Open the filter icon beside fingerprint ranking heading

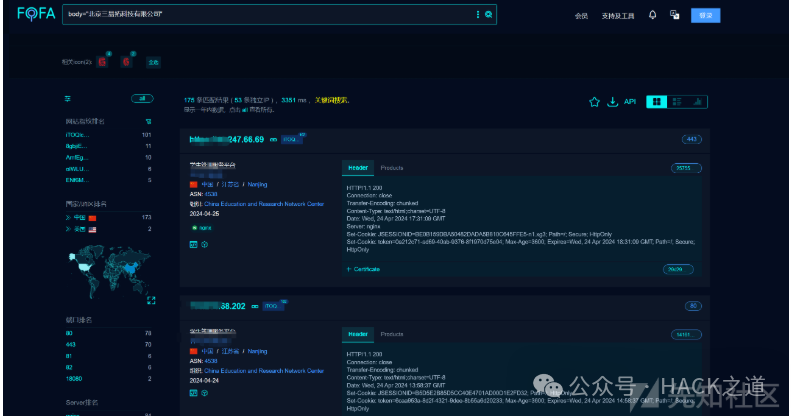point(148,122)
